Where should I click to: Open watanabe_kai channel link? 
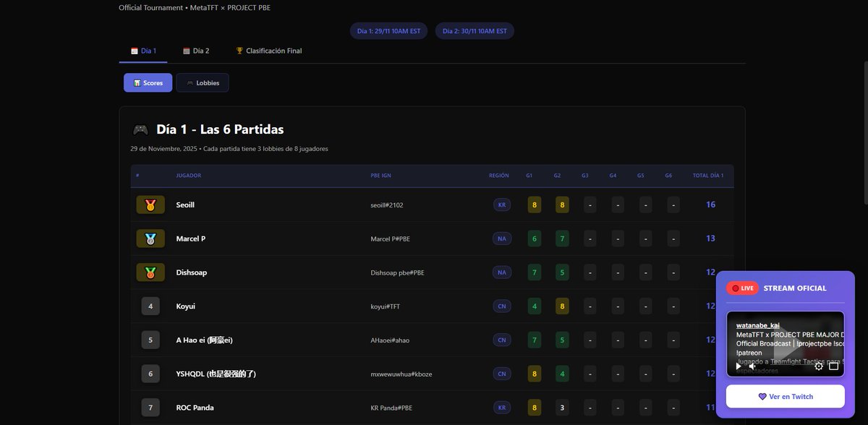coord(758,325)
